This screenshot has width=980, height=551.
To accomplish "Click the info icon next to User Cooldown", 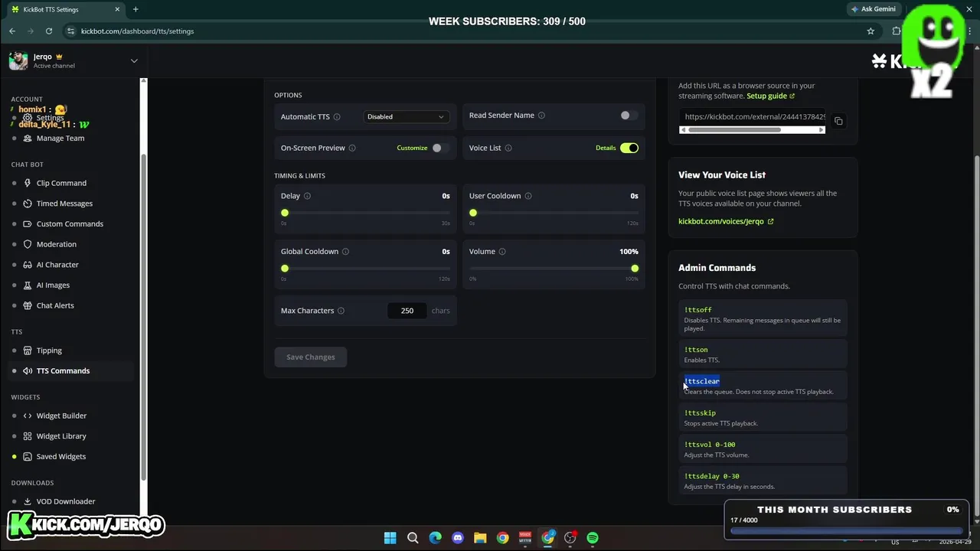I will [x=528, y=196].
